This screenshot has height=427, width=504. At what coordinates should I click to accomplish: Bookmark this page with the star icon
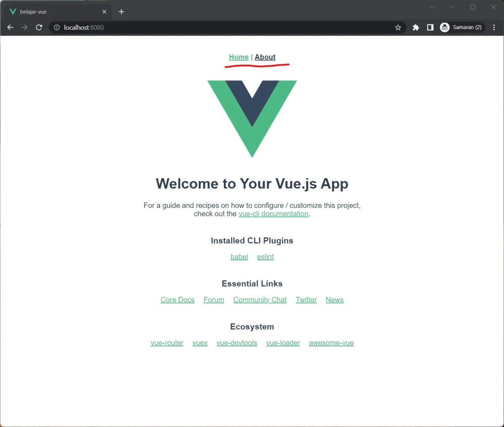pos(398,27)
